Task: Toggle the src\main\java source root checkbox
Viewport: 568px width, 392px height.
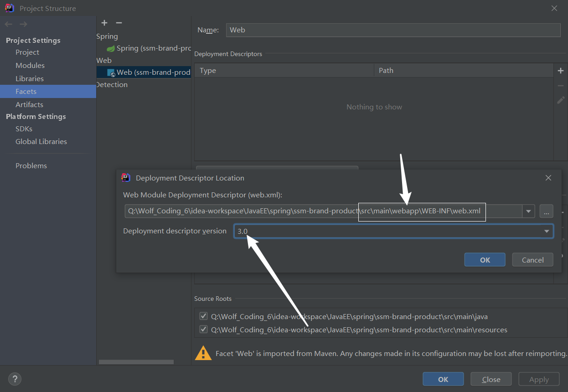Action: (x=203, y=316)
